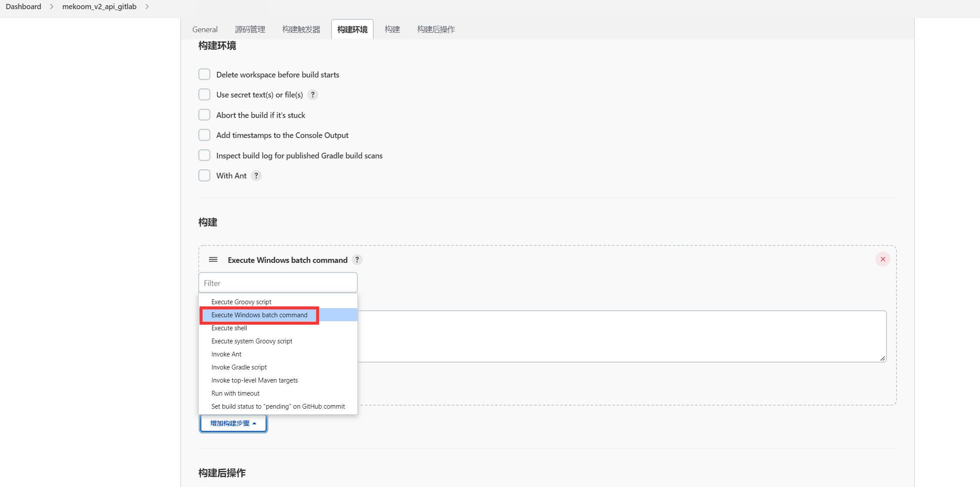This screenshot has width=980, height=487.
Task: Click the command textarea resize grip
Action: 882,358
